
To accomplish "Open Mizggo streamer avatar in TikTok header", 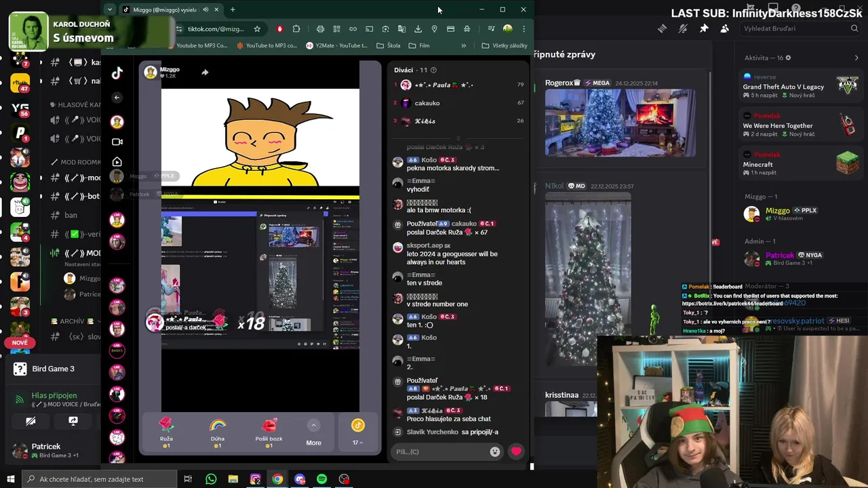I will [x=151, y=72].
